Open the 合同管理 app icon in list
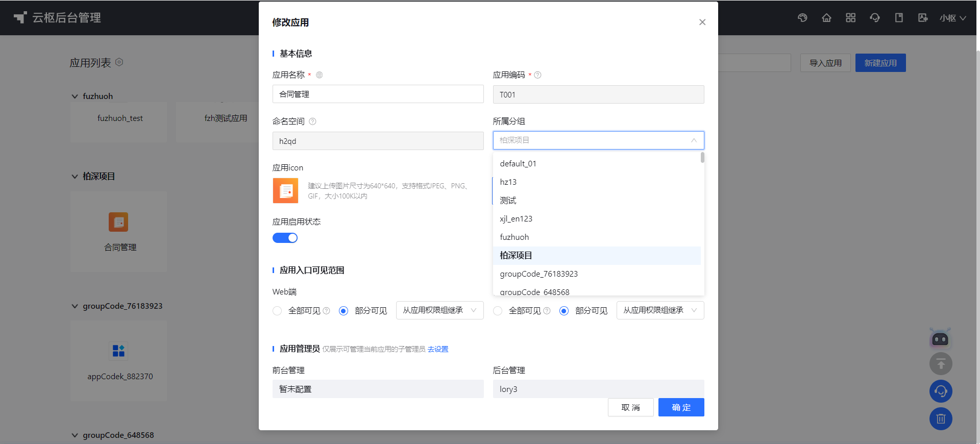This screenshot has width=980, height=444. coord(118,222)
